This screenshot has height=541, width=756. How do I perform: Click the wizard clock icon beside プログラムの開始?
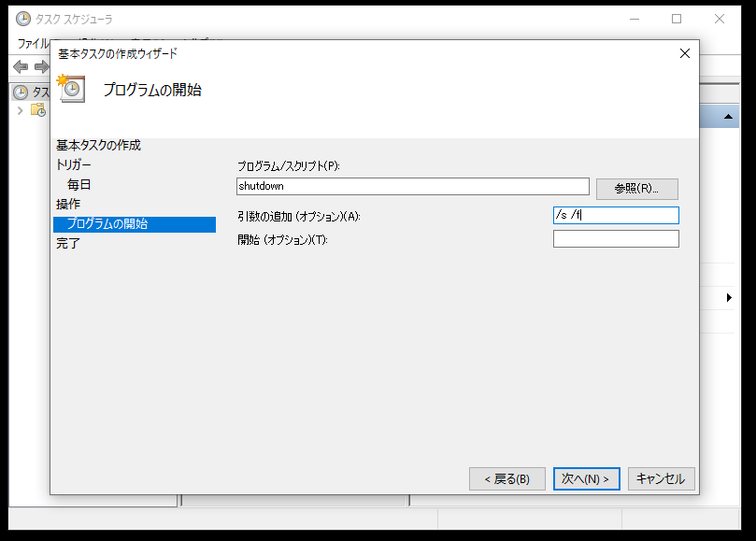point(71,89)
